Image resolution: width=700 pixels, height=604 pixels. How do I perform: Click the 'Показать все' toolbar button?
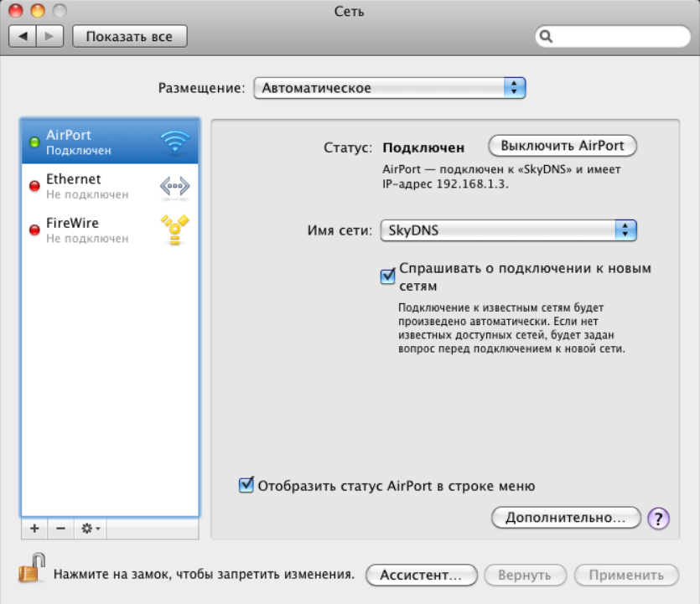[129, 37]
